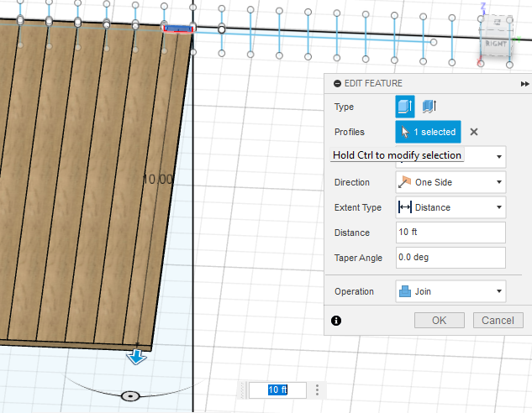
Task: Collapse the Edit Feature panel minus icon
Action: tap(337, 83)
